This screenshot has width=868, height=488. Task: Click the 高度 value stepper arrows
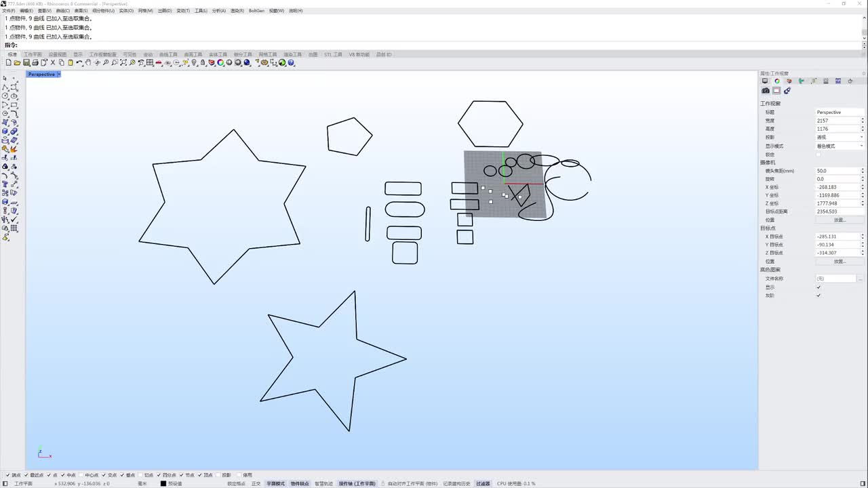point(863,129)
